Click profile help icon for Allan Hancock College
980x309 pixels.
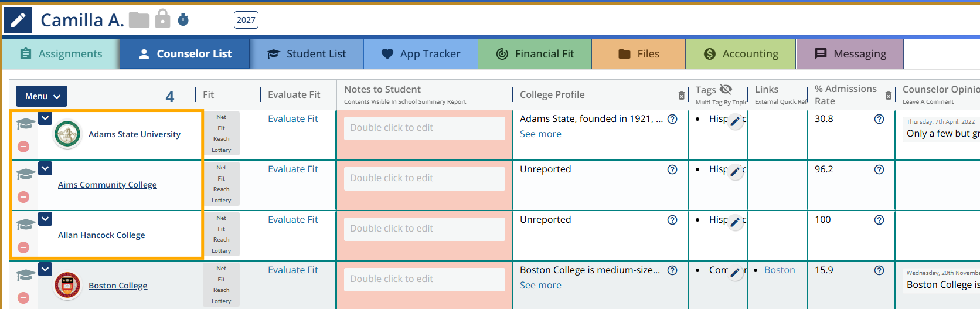(672, 220)
